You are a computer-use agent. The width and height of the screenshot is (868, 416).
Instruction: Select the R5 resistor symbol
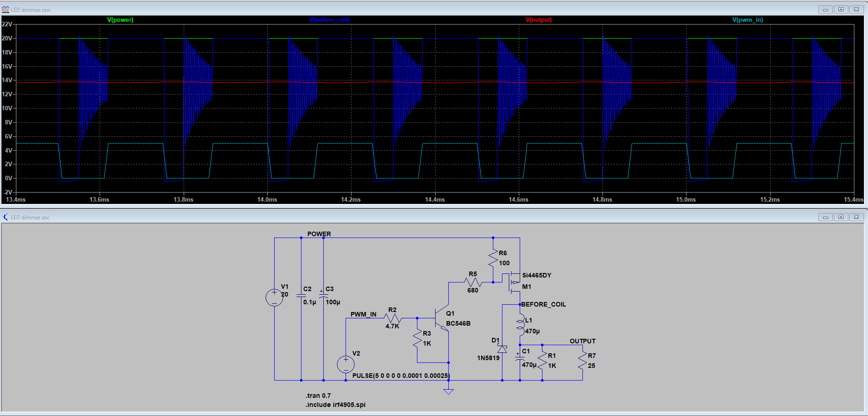[x=473, y=282]
